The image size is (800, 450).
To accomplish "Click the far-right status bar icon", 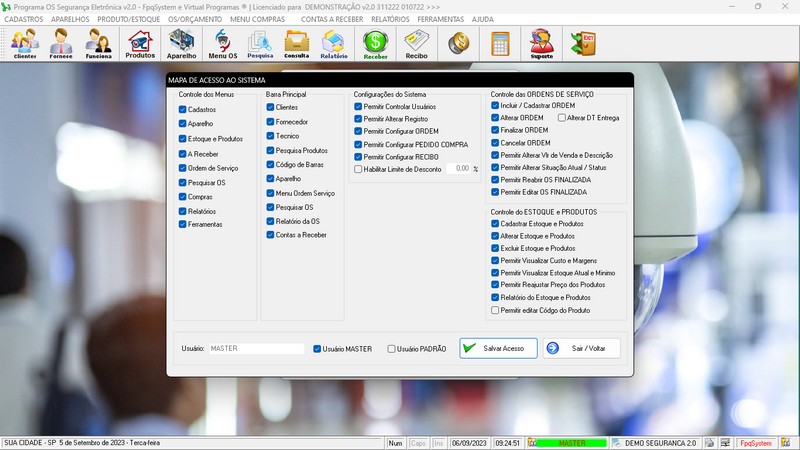I will 786,443.
